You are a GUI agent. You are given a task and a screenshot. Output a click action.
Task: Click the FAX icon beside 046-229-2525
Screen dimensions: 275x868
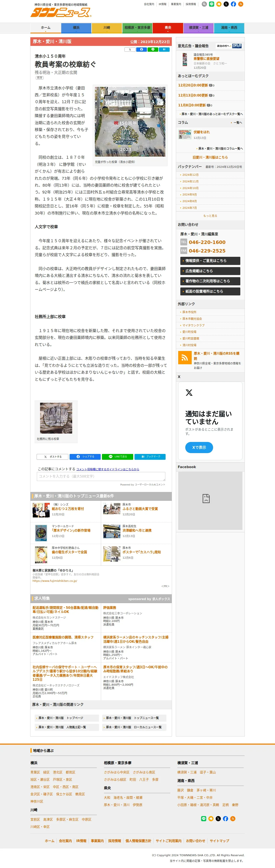(x=184, y=251)
